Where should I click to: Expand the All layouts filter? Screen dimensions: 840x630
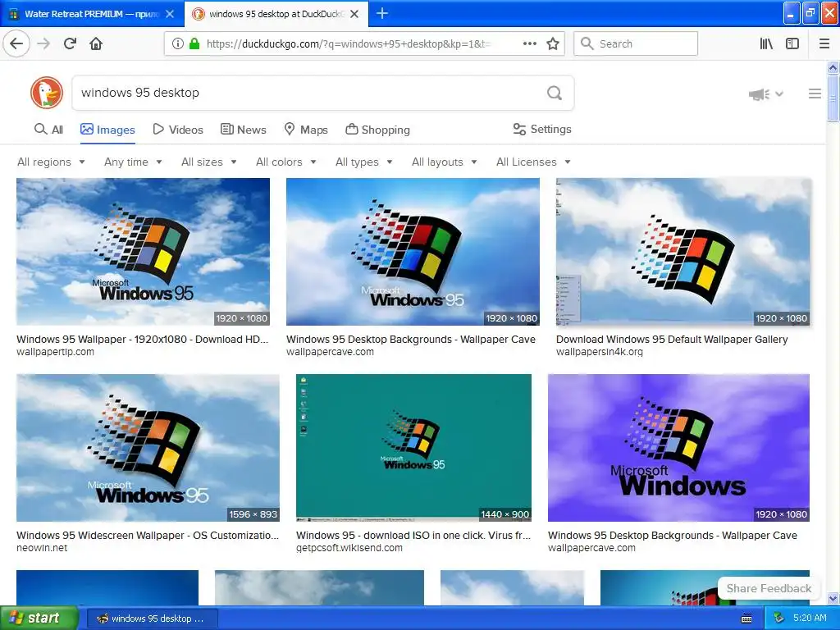pos(444,162)
